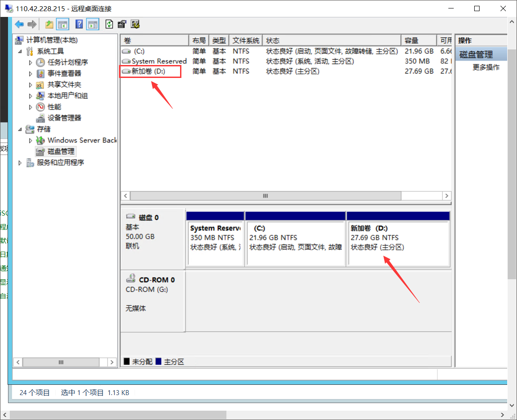Image resolution: width=517 pixels, height=420 pixels.
Task: Select the CD-ROM 0 drive icon
Action: point(131,279)
